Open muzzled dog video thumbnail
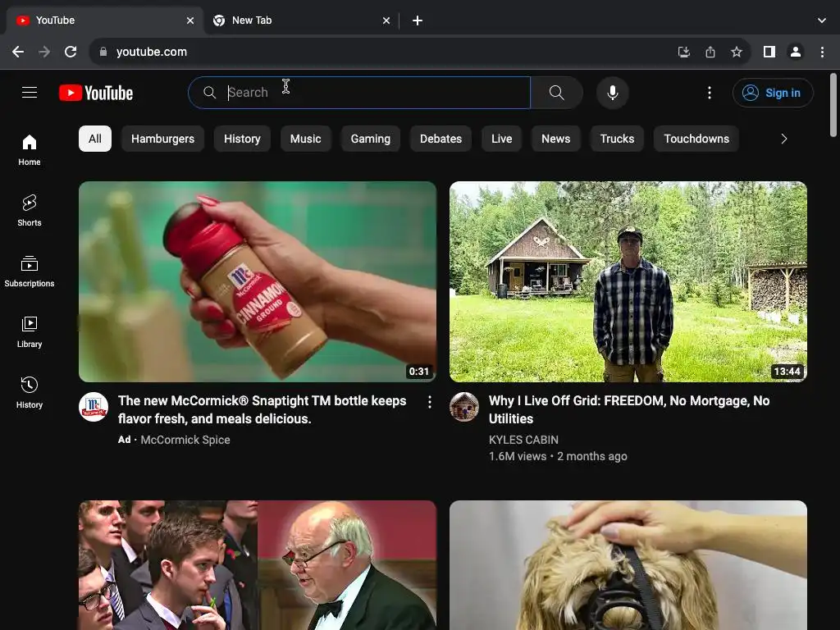This screenshot has height=630, width=840. tap(628, 565)
